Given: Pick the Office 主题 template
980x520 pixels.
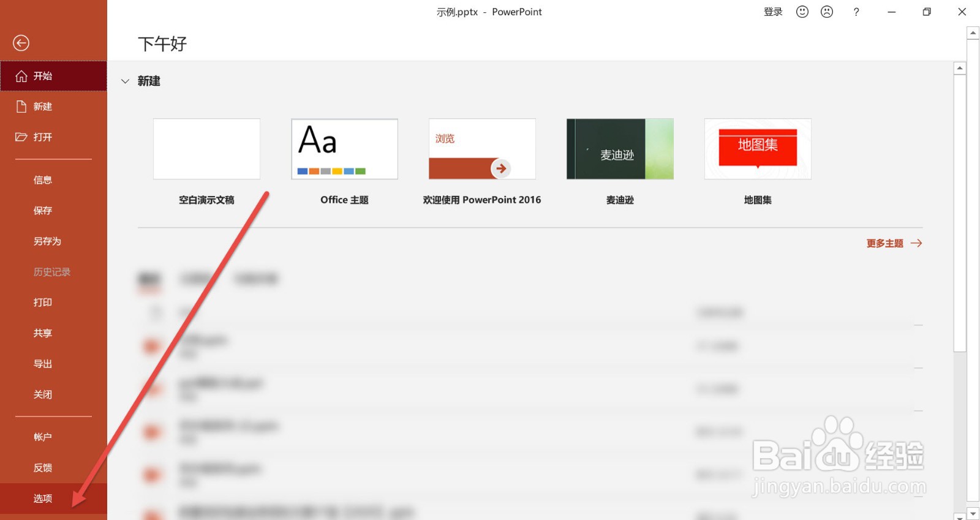Looking at the screenshot, I should click(344, 149).
